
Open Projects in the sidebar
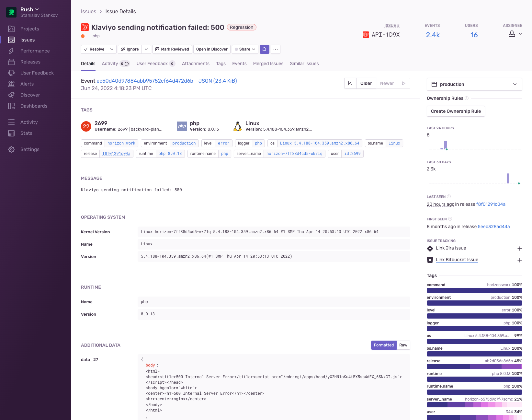point(29,29)
